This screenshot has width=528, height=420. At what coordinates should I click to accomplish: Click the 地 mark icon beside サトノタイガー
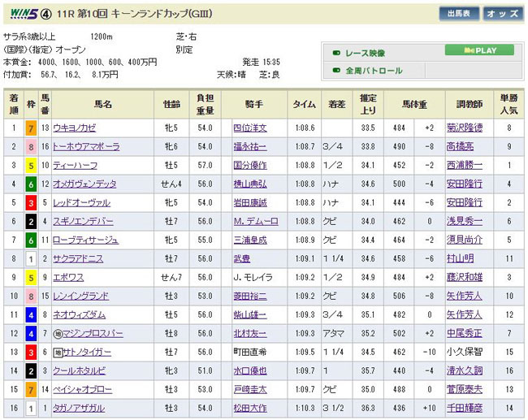(58, 353)
